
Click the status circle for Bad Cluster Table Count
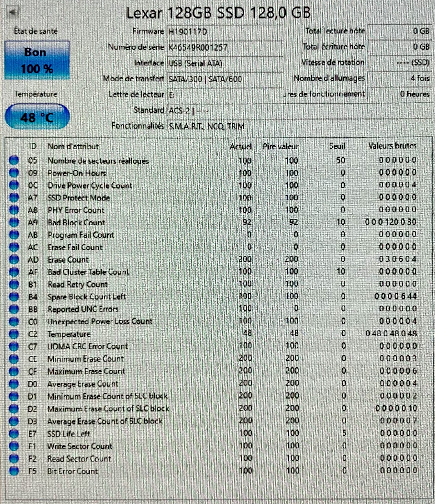[14, 272]
